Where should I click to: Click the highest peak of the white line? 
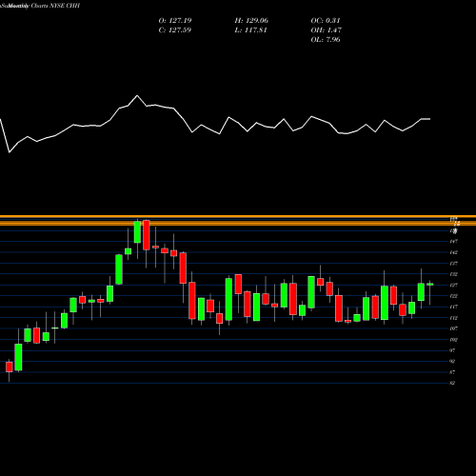tap(137, 95)
